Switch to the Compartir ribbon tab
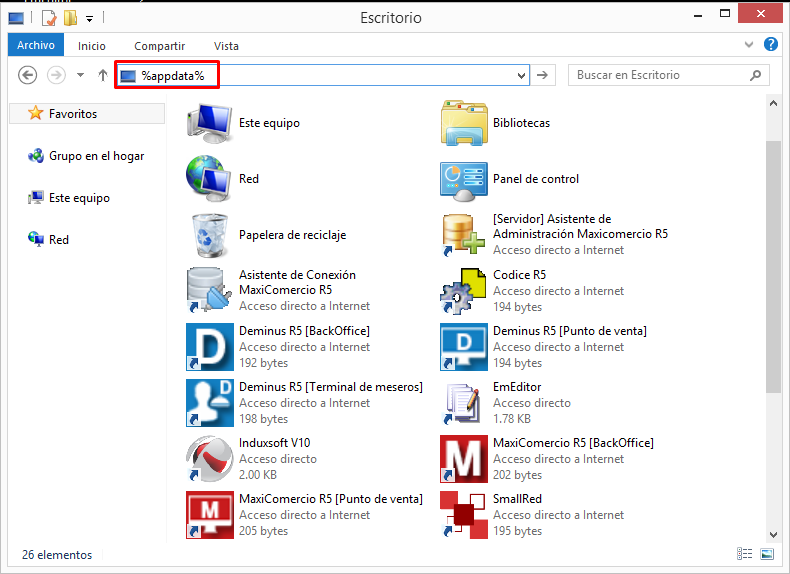This screenshot has width=790, height=574. pos(159,46)
